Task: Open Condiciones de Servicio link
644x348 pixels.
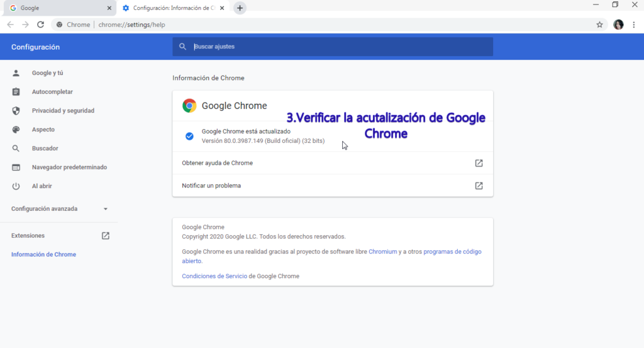Action: (214, 276)
